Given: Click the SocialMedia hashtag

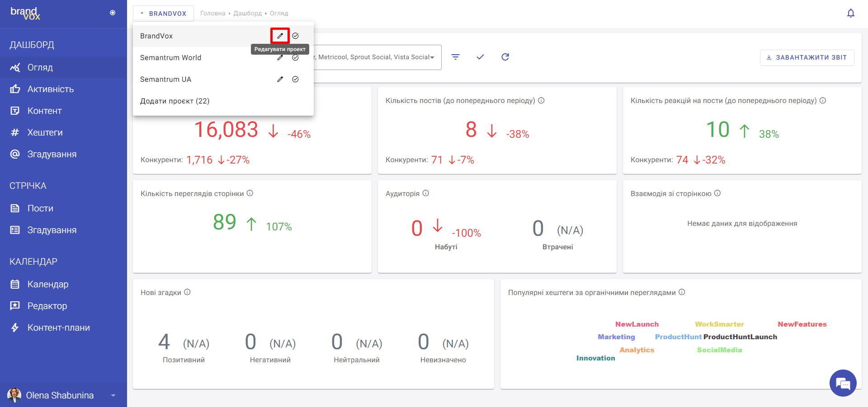Looking at the screenshot, I should pos(719,350).
